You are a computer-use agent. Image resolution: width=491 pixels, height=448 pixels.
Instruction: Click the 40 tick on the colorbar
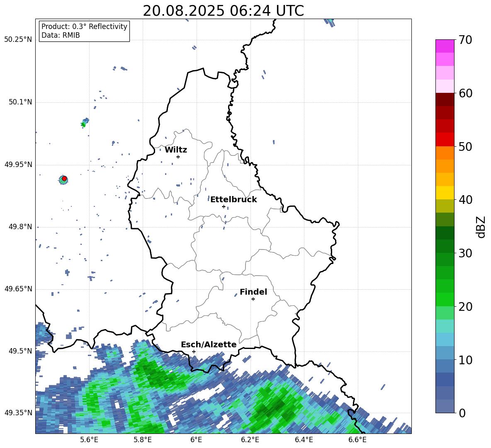click(x=465, y=200)
